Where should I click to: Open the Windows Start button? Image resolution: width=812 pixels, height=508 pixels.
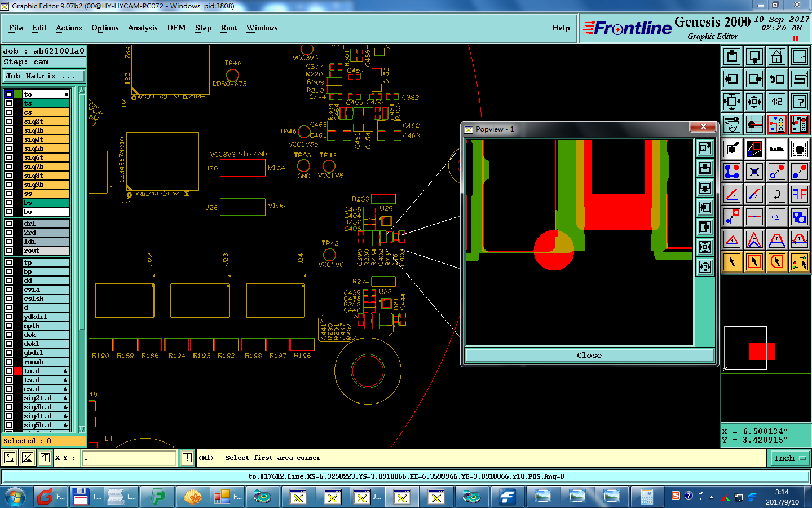coord(15,497)
